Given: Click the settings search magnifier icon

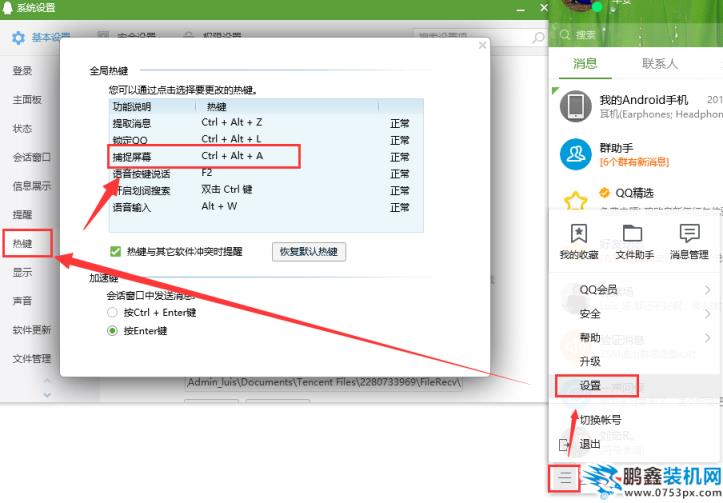Looking at the screenshot, I should point(538,38).
